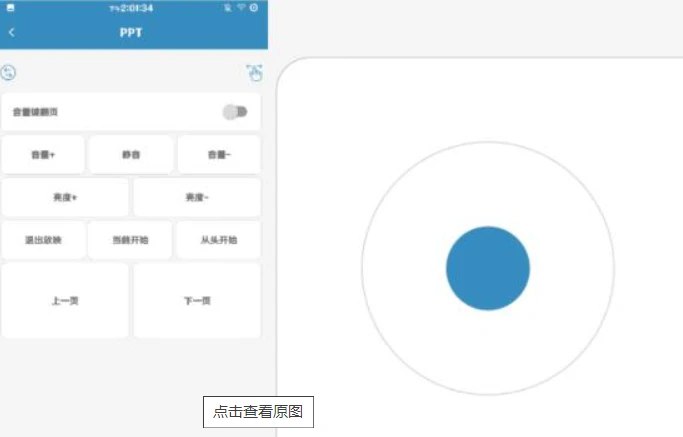
Task: Go to next slide with 下一页
Action: coord(197,301)
